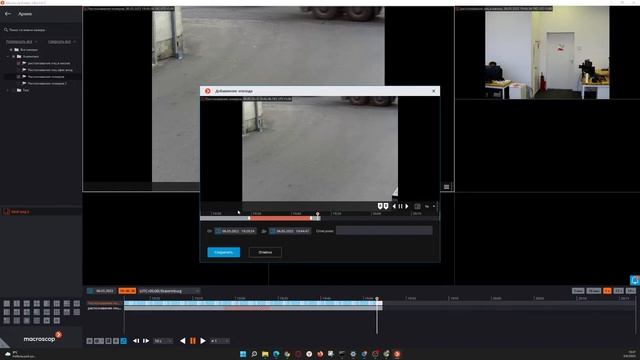Expand the Test folder in the camera tree
This screenshot has width=640, height=360.
pos(8,90)
